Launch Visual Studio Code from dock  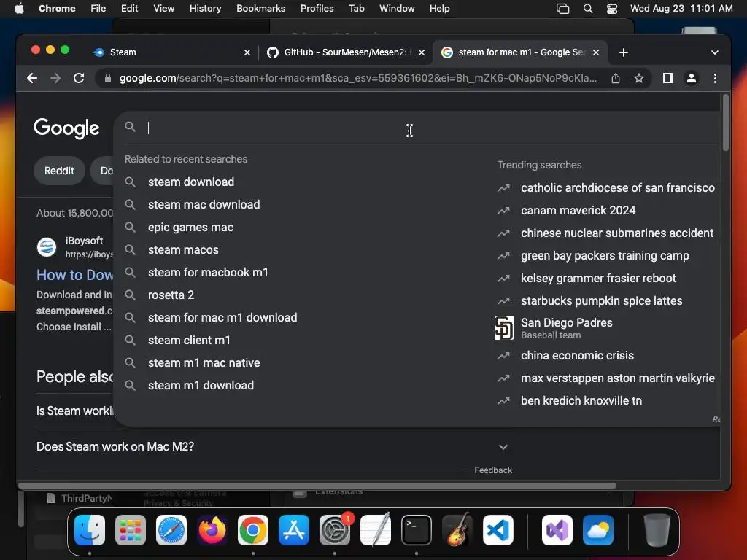[498, 530]
